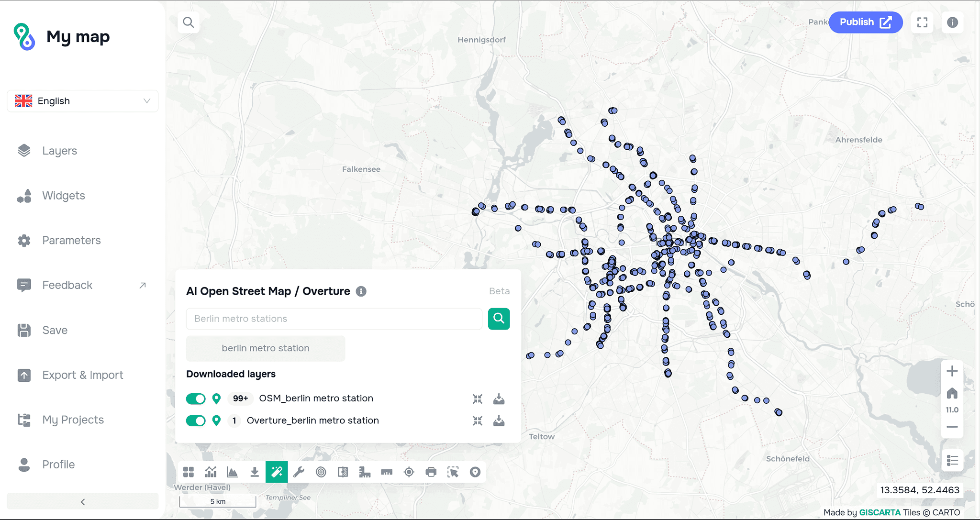Click the AI magic wand tool
The image size is (980, 520).
click(277, 472)
